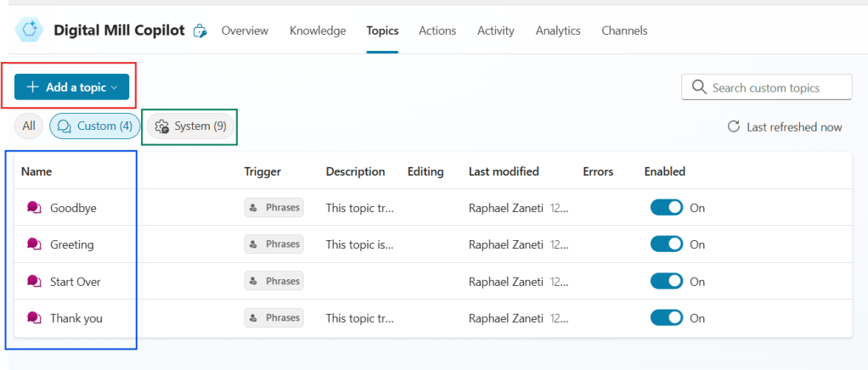Turn off the Start Over topic toggle
Viewport: 868px width, 370px height.
point(667,282)
